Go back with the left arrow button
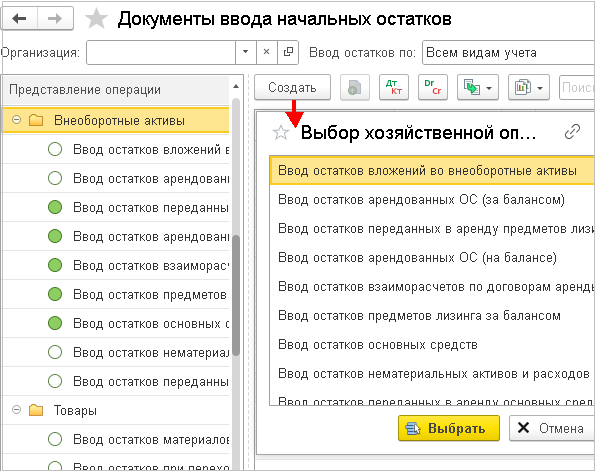 point(19,19)
